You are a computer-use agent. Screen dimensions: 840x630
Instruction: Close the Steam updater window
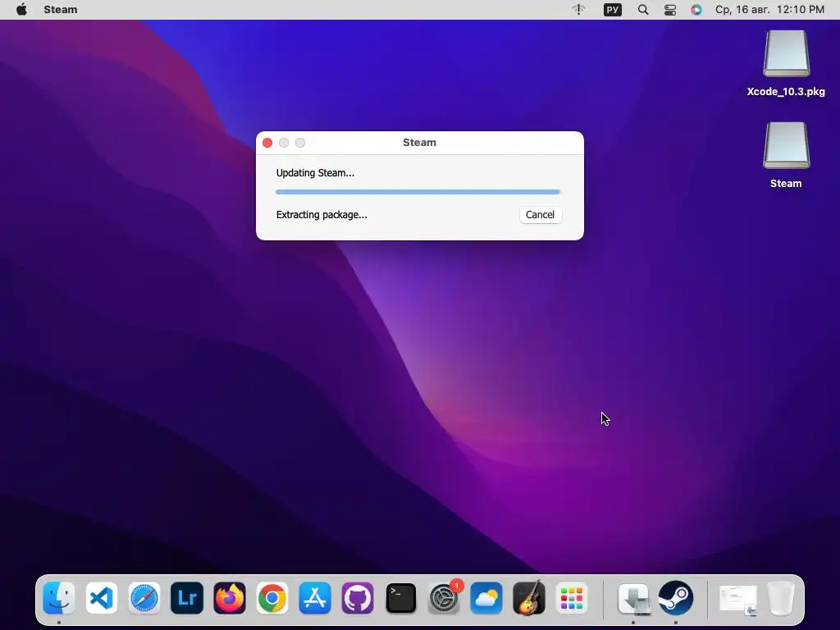pyautogui.click(x=267, y=143)
